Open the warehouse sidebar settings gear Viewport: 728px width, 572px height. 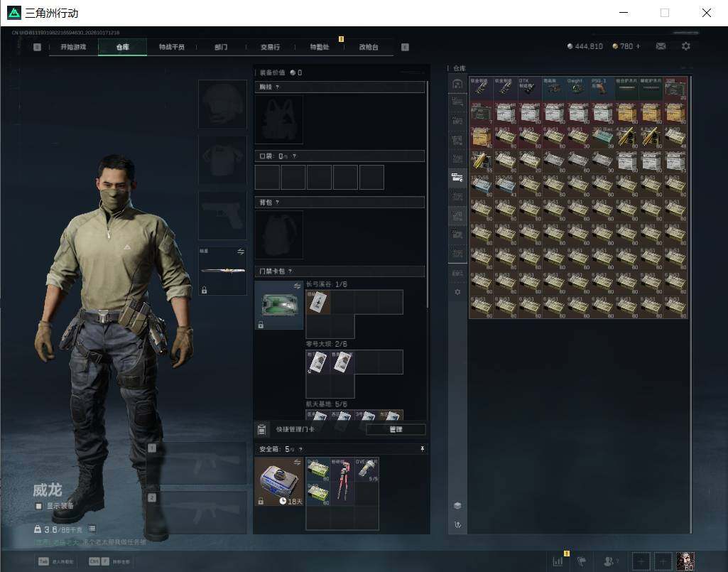457,292
